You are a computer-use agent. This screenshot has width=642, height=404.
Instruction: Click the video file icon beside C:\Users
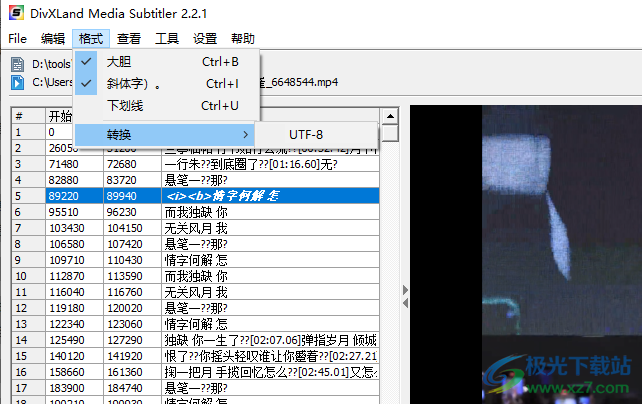pos(17,82)
